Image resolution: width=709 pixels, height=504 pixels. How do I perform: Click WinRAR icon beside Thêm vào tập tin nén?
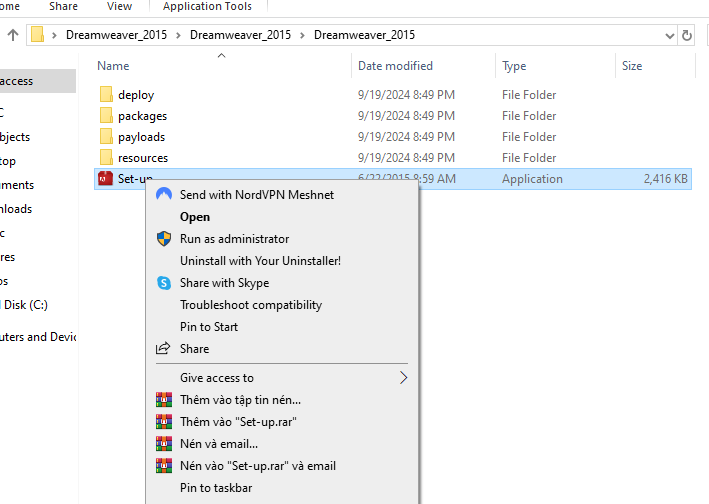click(164, 400)
